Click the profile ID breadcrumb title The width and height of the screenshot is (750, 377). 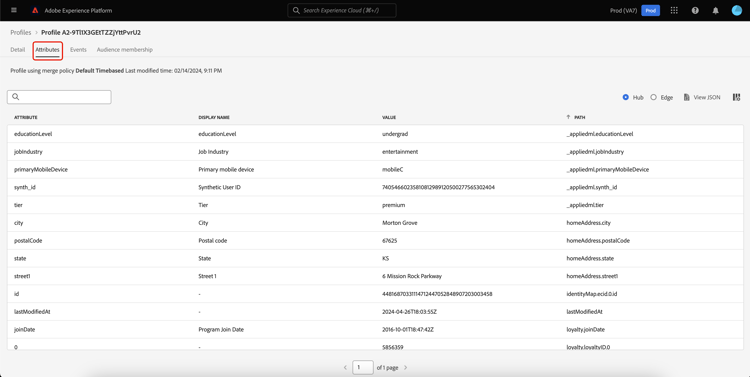click(91, 33)
